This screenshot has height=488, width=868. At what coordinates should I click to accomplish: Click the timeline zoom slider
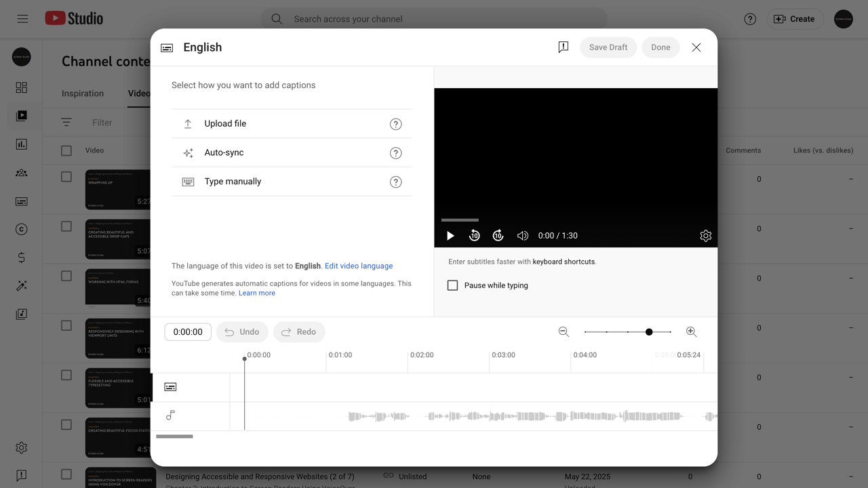pos(628,332)
